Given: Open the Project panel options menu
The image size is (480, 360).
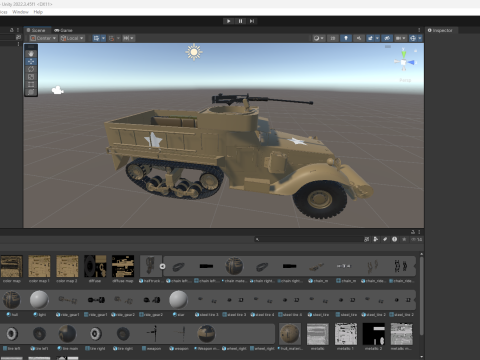Looking at the screenshot, I should tap(419, 232).
